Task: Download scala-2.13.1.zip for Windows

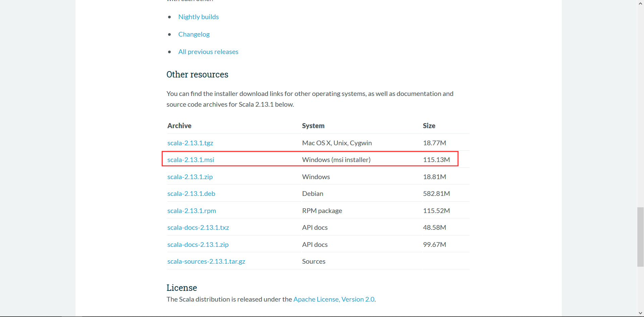Action: [190, 177]
